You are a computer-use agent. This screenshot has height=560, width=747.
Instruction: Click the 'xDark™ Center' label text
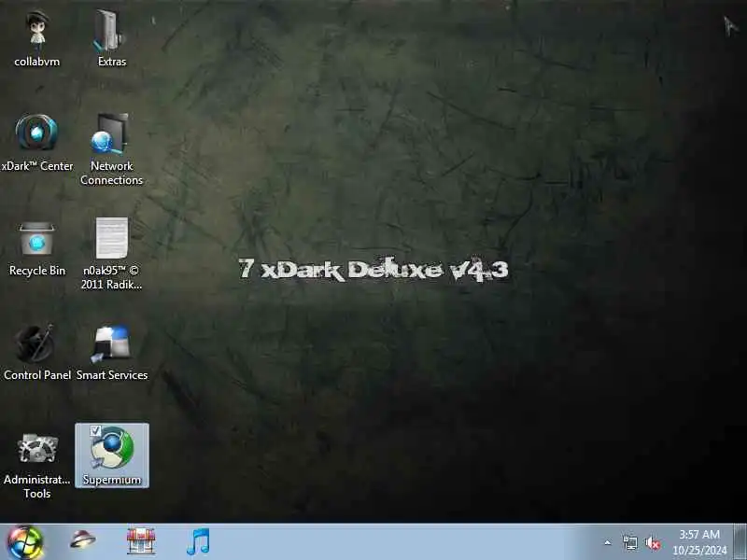tap(37, 166)
